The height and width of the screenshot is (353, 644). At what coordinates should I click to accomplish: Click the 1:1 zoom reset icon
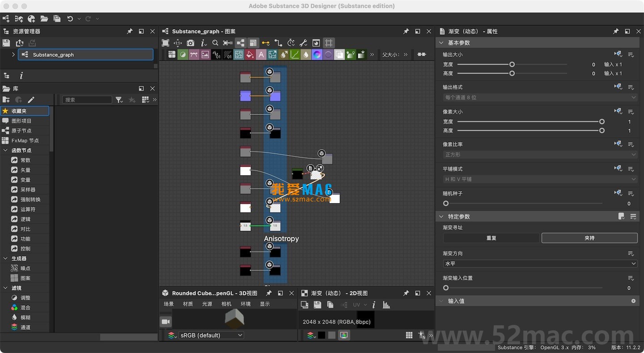[178, 43]
